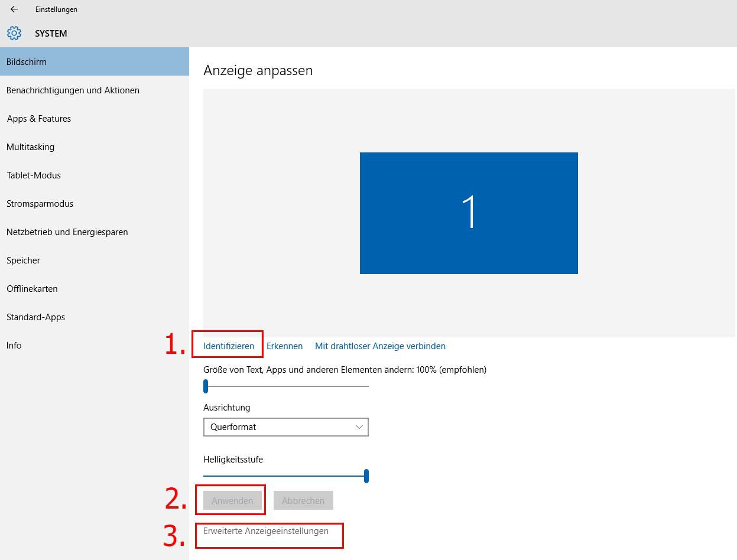Click the Einstellungen window title
The width and height of the screenshot is (737, 560).
point(56,9)
